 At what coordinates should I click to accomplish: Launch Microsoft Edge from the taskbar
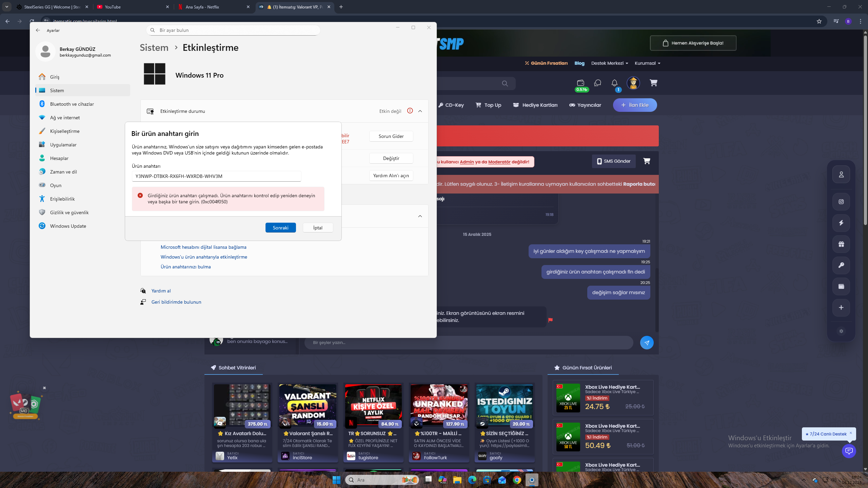click(x=472, y=480)
